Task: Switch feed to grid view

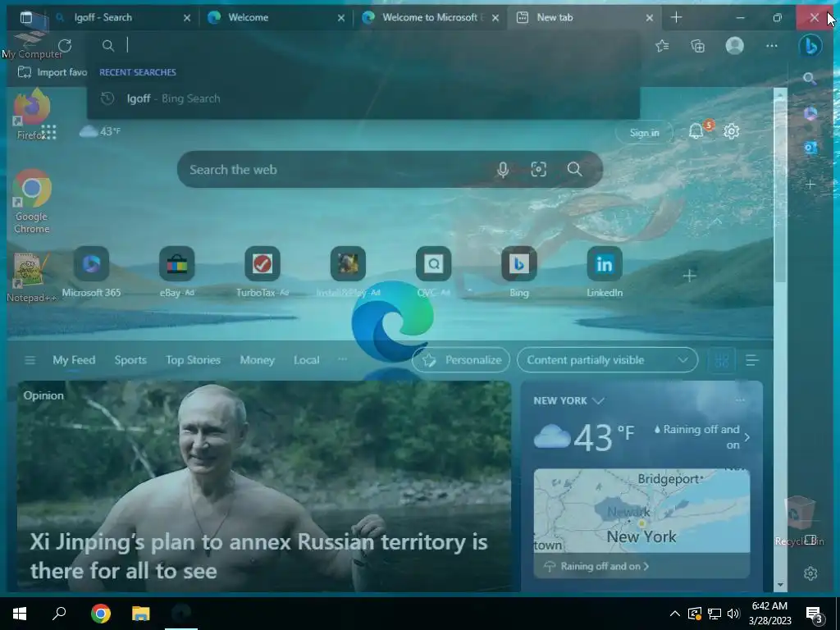Action: 722,360
